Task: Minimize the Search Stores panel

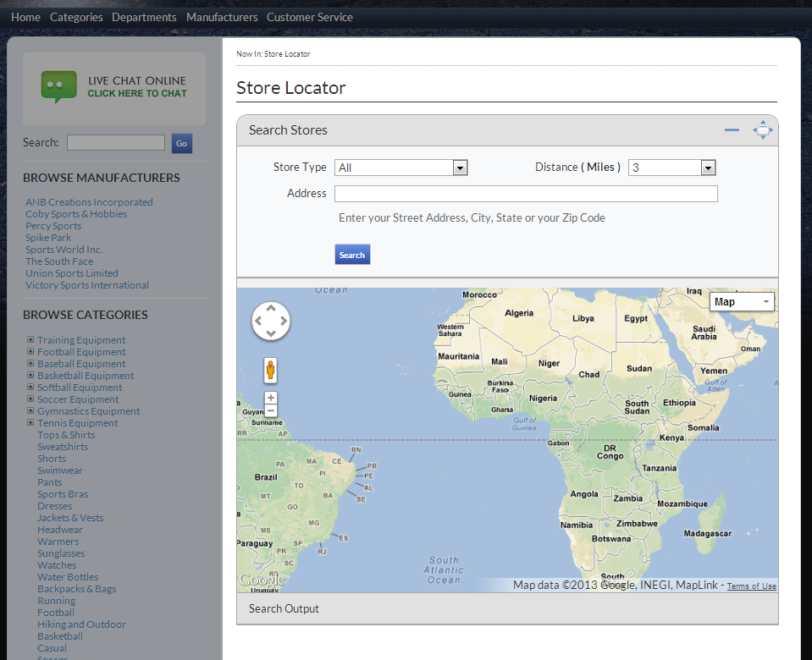Action: [x=732, y=130]
